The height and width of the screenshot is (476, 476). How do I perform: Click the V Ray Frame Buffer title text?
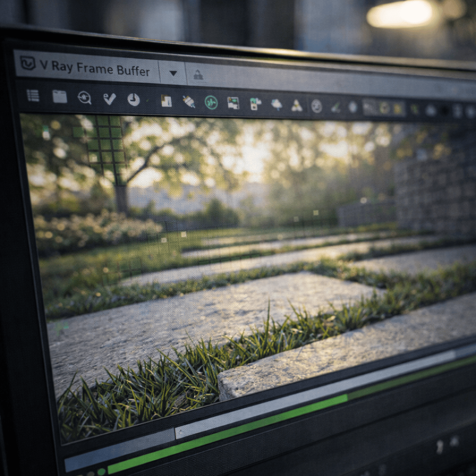pyautogui.click(x=95, y=68)
